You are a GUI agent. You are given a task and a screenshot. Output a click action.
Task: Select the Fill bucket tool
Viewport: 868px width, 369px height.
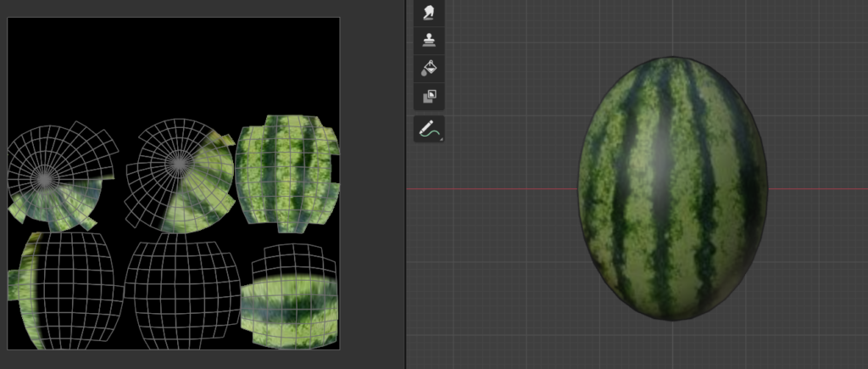pos(429,69)
